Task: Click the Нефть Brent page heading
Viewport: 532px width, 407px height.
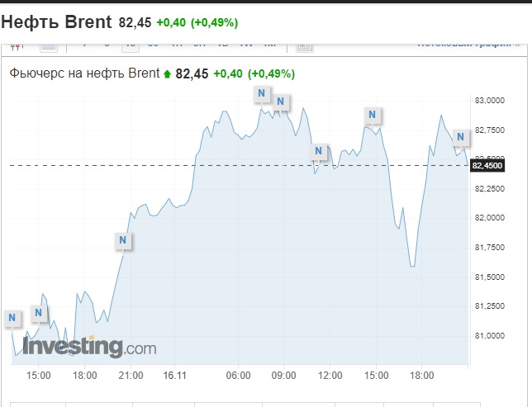Action: [56, 22]
